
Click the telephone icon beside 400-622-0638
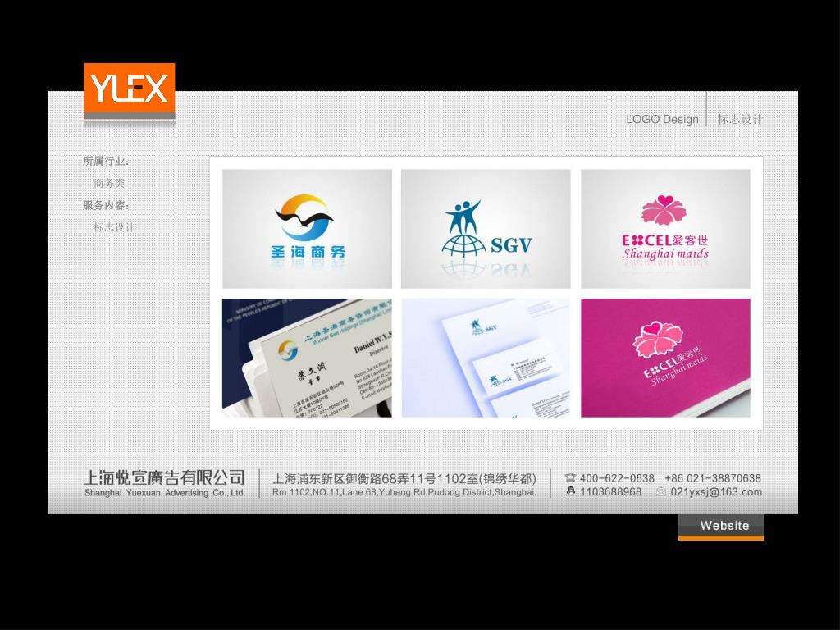coord(571,478)
